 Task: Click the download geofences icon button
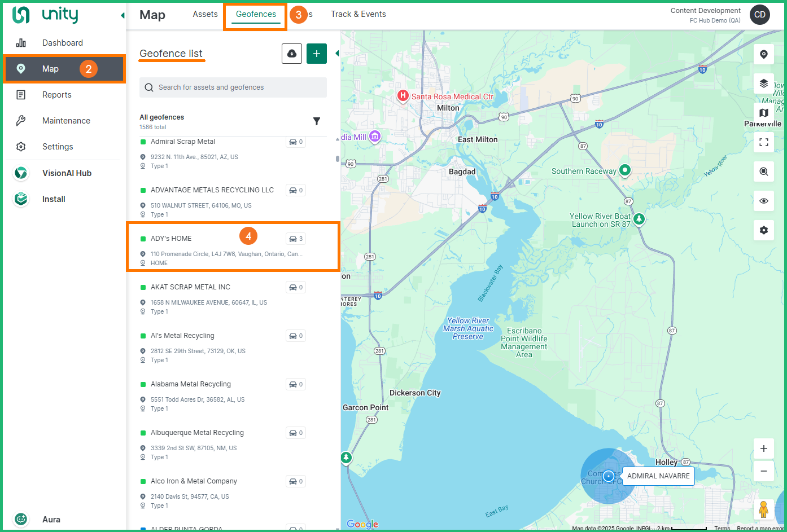point(292,54)
